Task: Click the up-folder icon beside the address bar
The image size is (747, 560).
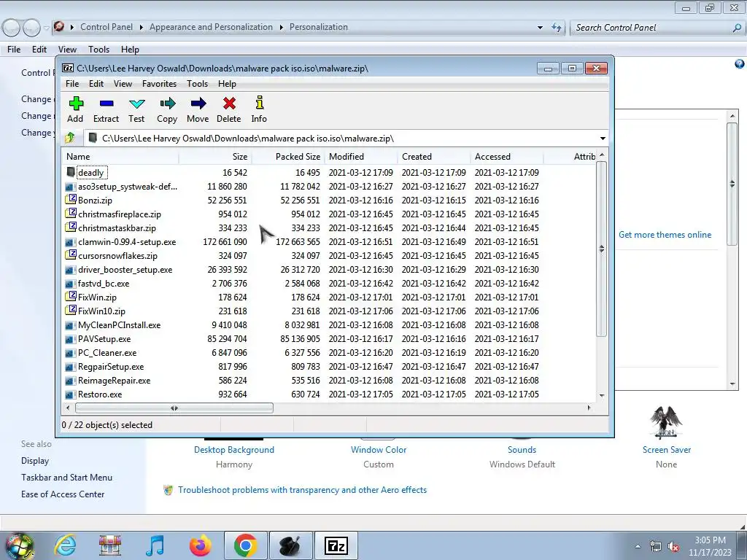Action: click(70, 138)
